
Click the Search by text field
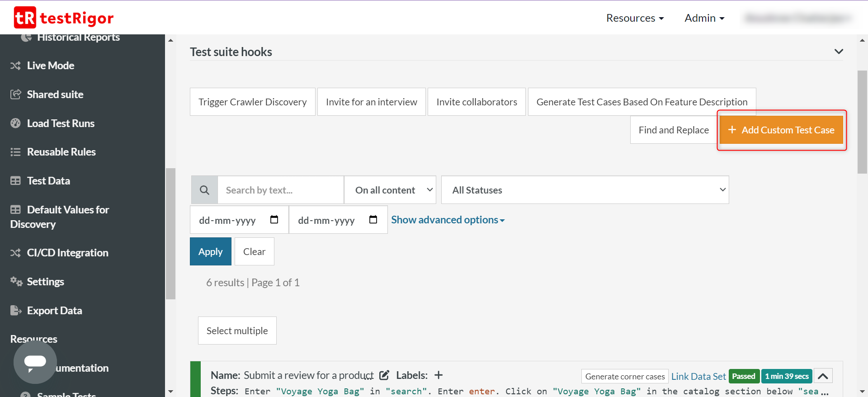click(280, 190)
